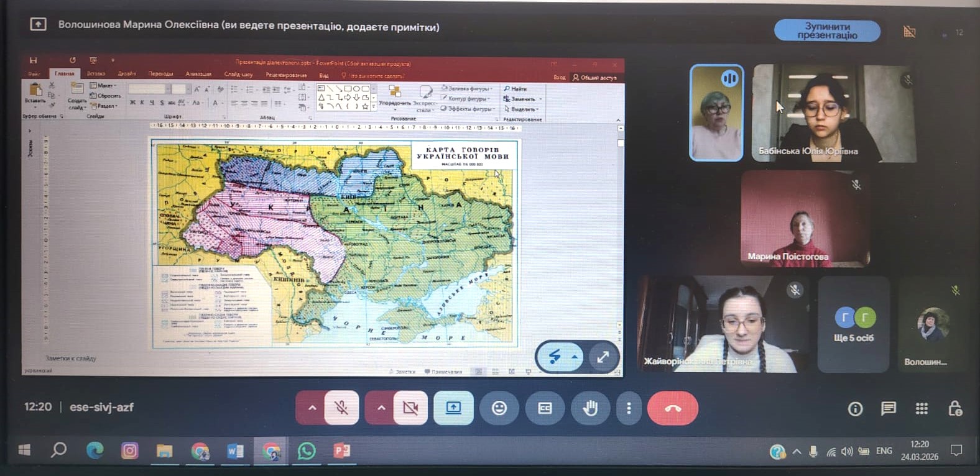This screenshot has height=476, width=980.
Task: Unmute the microphone in the Meet toolbar
Action: pyautogui.click(x=341, y=408)
